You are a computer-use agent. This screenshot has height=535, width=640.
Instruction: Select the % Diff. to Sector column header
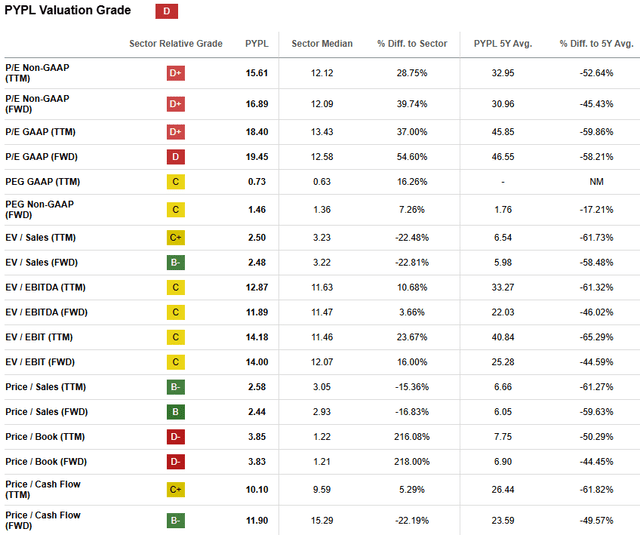click(x=410, y=44)
